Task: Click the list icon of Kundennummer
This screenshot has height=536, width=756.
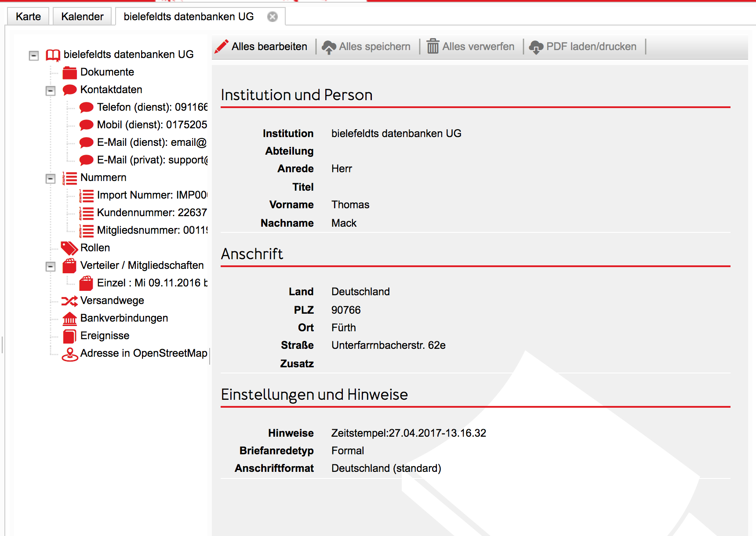Action: pyautogui.click(x=86, y=213)
